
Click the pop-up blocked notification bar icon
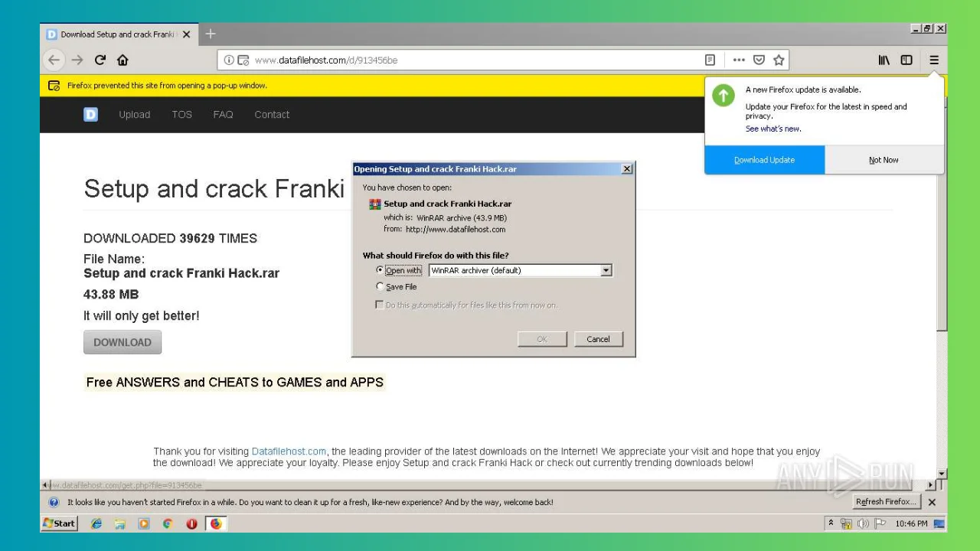coord(54,86)
